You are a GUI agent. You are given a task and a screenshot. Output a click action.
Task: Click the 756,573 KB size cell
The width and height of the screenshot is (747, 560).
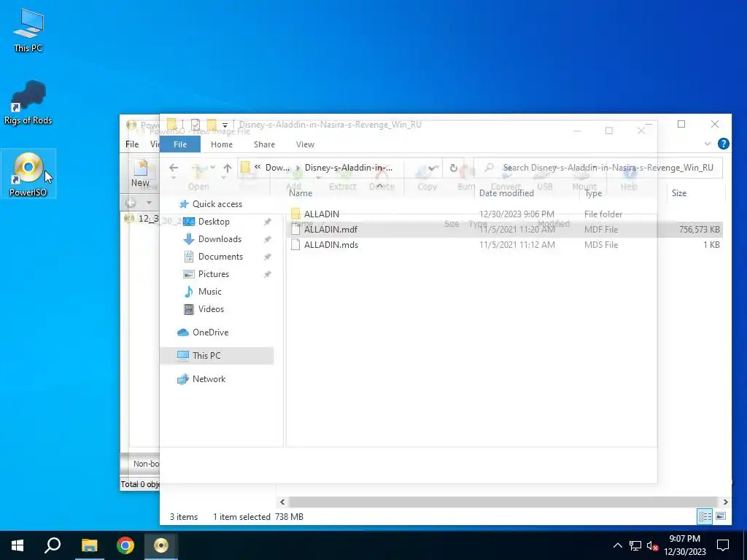(700, 230)
